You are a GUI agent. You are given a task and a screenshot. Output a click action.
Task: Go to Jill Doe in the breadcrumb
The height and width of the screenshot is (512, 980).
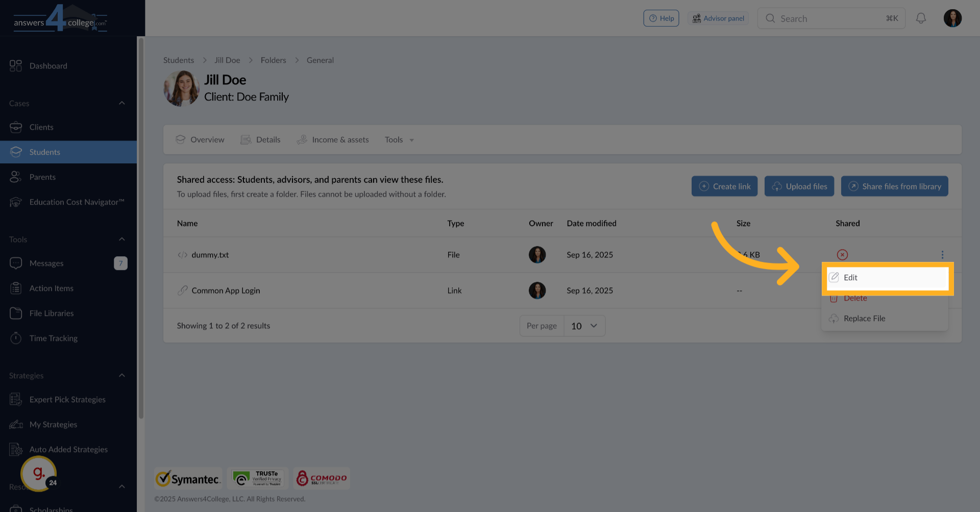227,60
